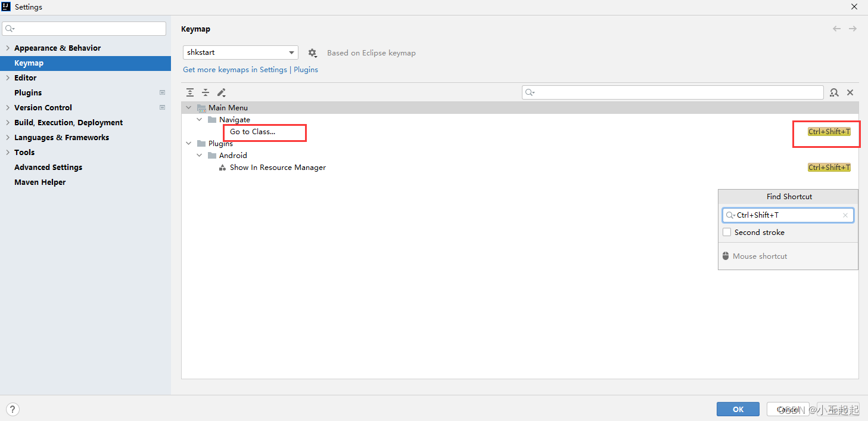Expand Appearance & Behavior section

tap(7, 48)
